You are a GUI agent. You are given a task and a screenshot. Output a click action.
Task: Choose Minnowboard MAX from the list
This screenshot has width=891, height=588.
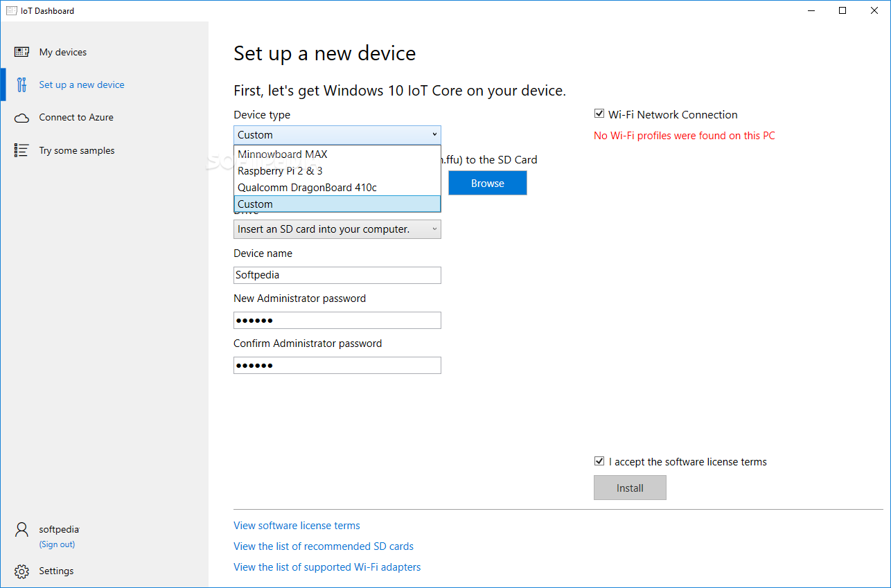[x=337, y=154]
